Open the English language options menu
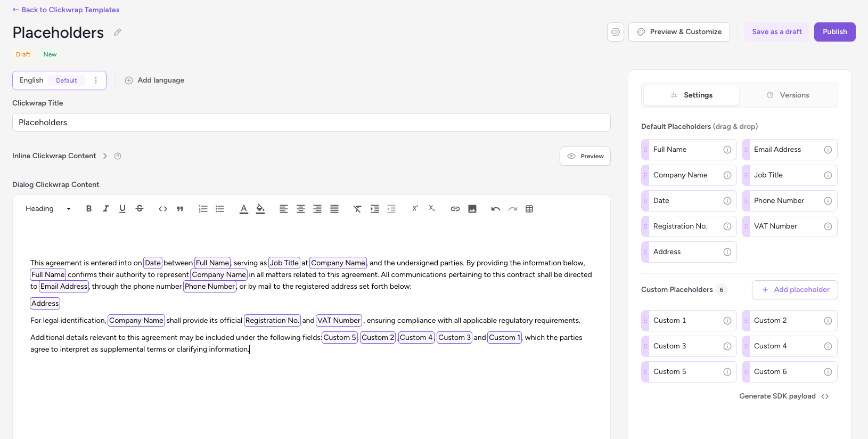 [96, 80]
